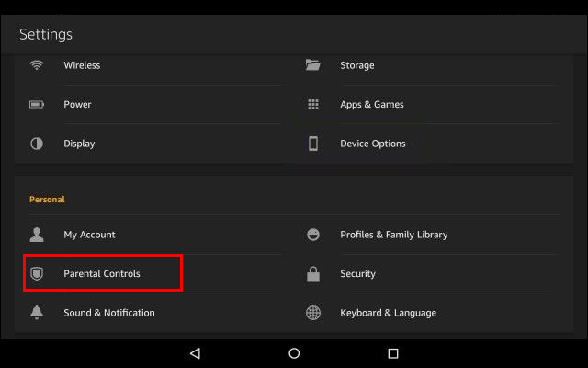The width and height of the screenshot is (588, 368).
Task: Tap the Display brightness icon
Action: [x=37, y=144]
